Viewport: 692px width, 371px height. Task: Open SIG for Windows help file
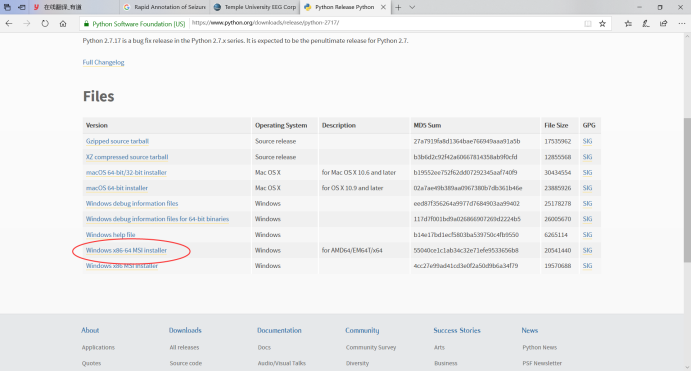click(587, 235)
